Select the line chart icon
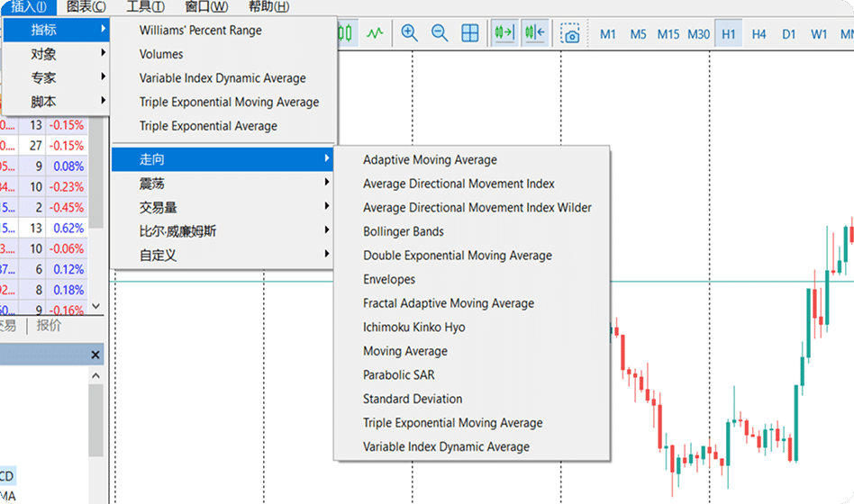Screen dimensions: 854x504 375,33
